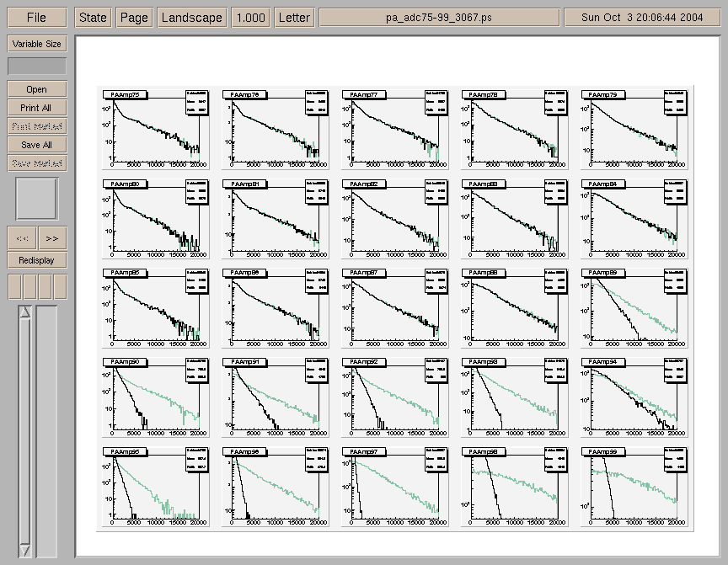Viewport: 728px width, 565px height.
Task: Click the PAAmp92 histogram plot
Action: point(395,397)
